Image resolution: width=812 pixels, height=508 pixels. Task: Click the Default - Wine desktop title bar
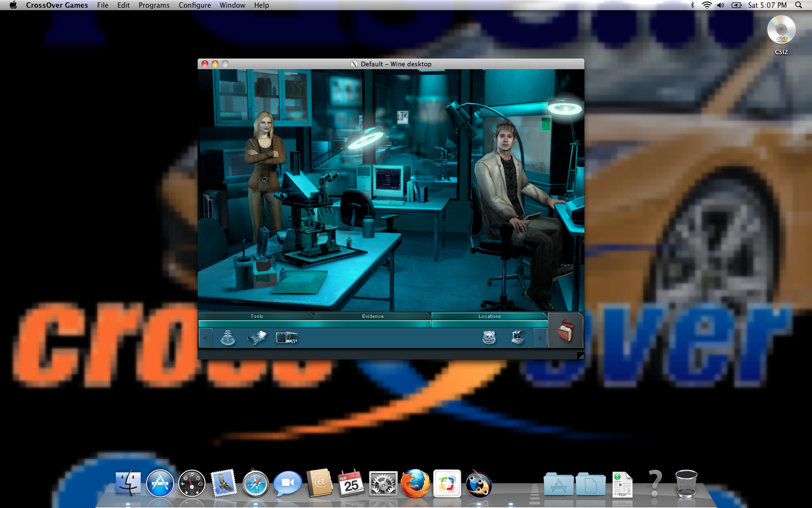(x=391, y=64)
